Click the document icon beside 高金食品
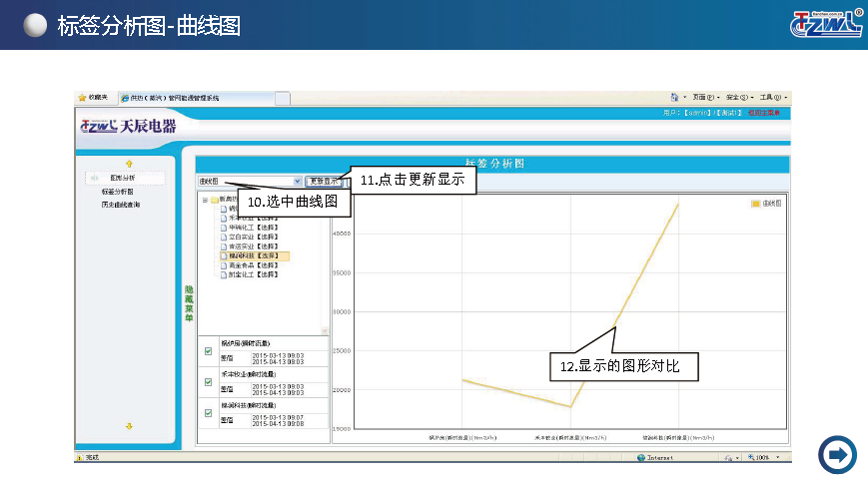The height and width of the screenshot is (485, 868). (224, 265)
